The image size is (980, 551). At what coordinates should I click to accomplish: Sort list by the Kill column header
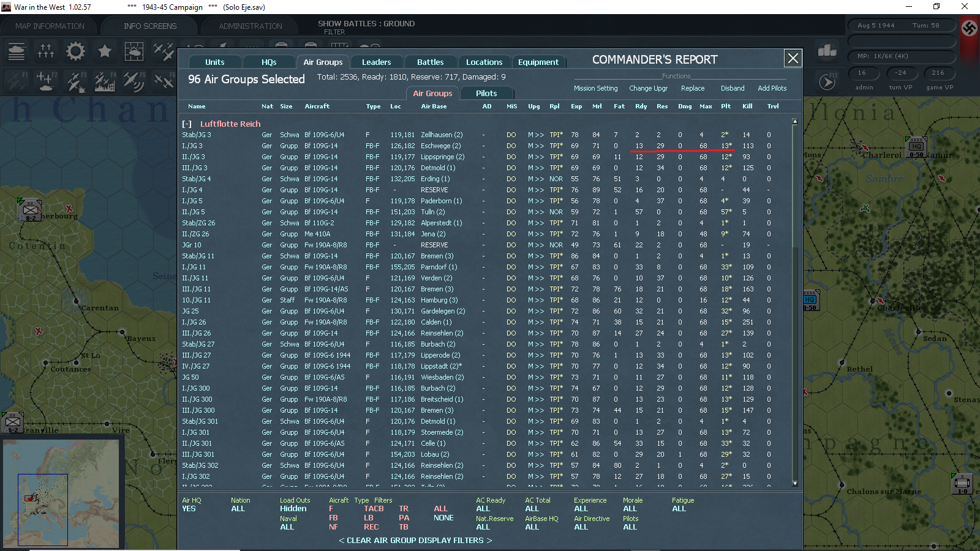tap(747, 107)
